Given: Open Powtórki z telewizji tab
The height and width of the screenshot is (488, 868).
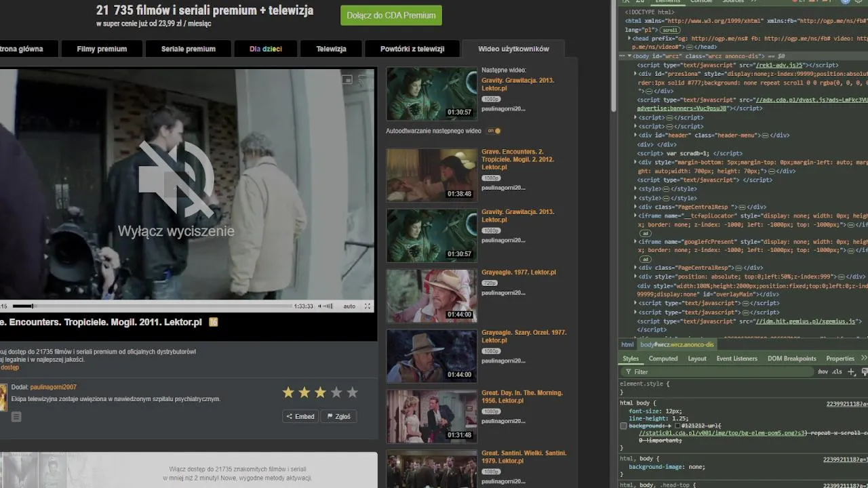Looking at the screenshot, I should pos(412,49).
